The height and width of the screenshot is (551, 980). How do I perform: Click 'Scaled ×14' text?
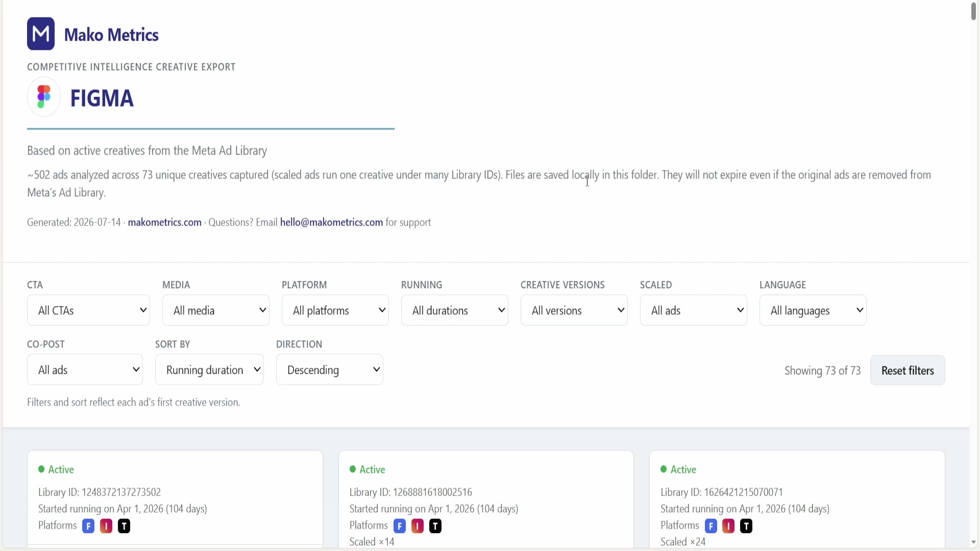372,542
